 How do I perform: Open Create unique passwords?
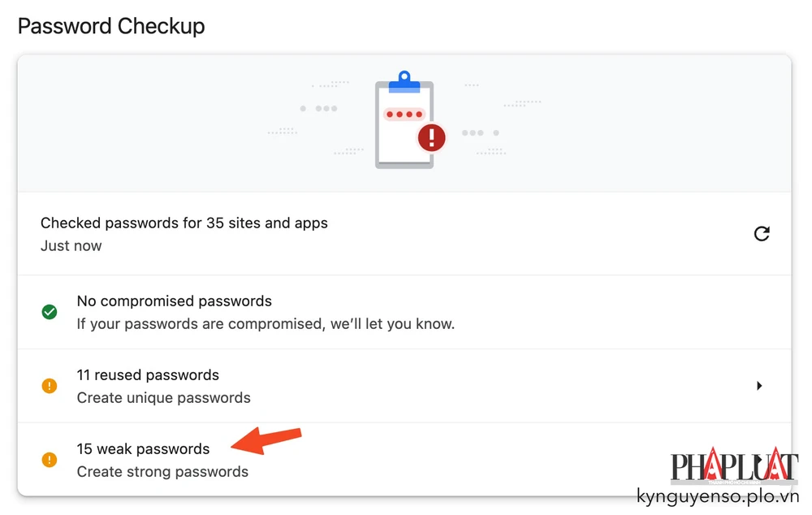tap(163, 397)
